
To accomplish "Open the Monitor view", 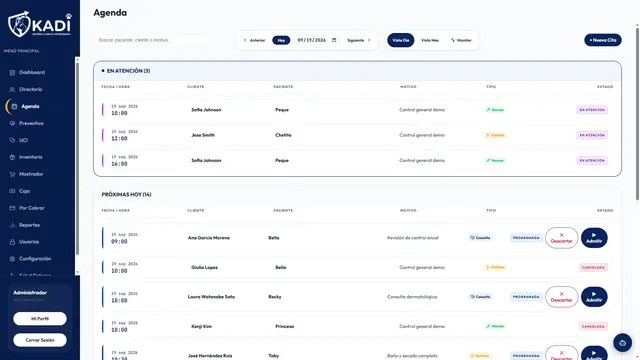I will [461, 40].
